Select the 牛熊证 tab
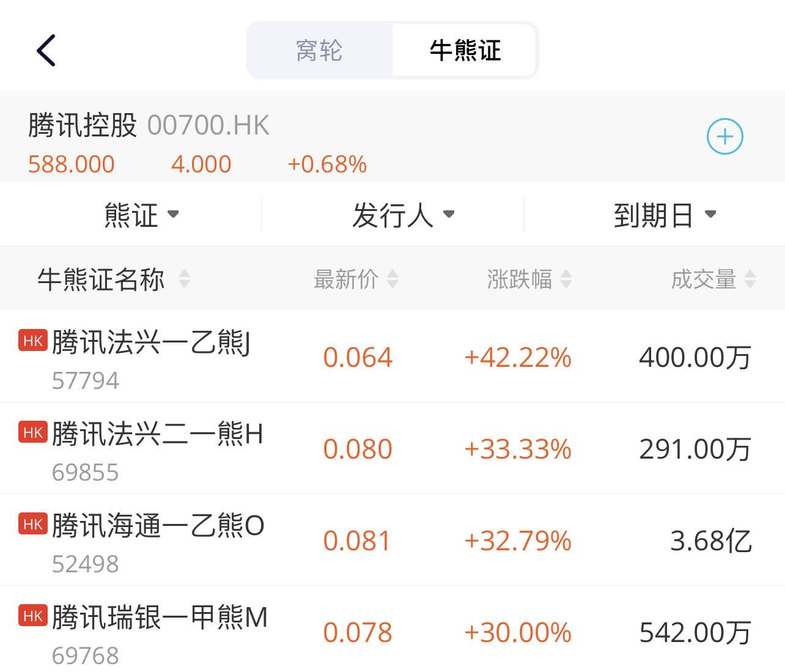 point(465,50)
